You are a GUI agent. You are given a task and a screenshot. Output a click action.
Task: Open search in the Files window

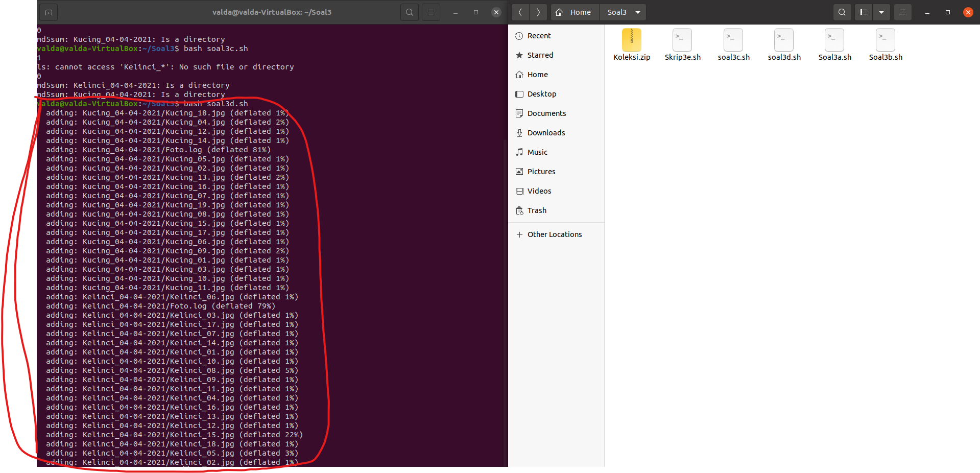pyautogui.click(x=841, y=12)
